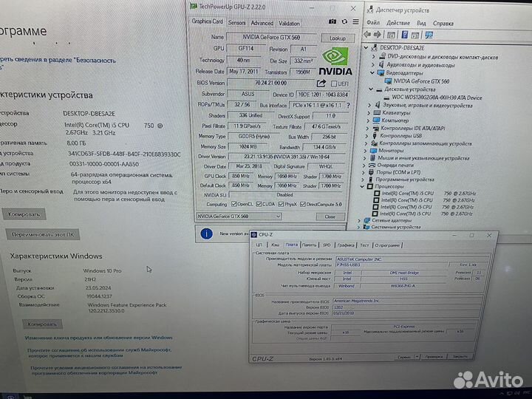
Task: Click Driver Version field in GPU-Z
Action: tap(287, 157)
